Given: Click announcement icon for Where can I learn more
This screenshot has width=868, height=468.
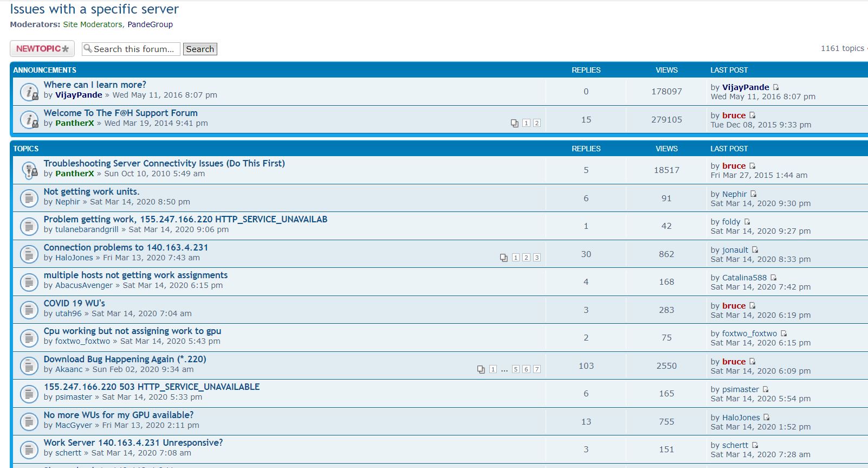Looking at the screenshot, I should (x=29, y=92).
